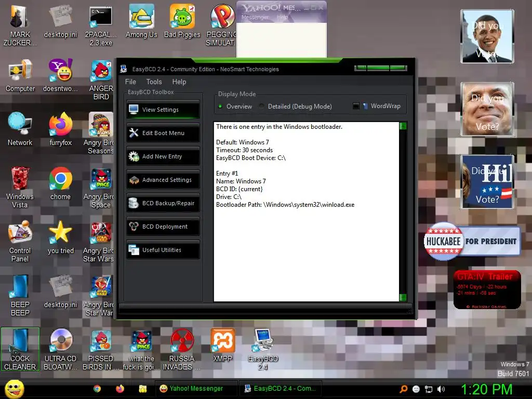Click the Hillary 'Did you Vote?' gadget
Screen dimensions: 532x399
pyautogui.click(x=487, y=181)
